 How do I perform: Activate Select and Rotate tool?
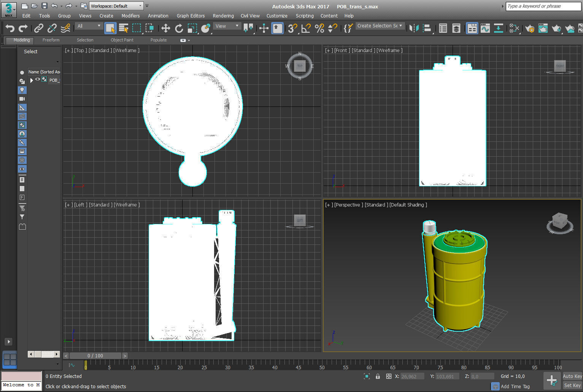tap(179, 28)
